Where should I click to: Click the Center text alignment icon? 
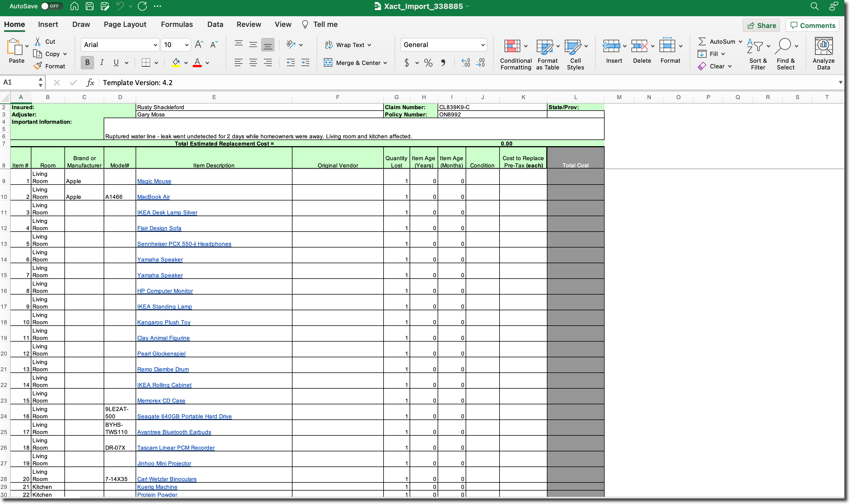[253, 62]
